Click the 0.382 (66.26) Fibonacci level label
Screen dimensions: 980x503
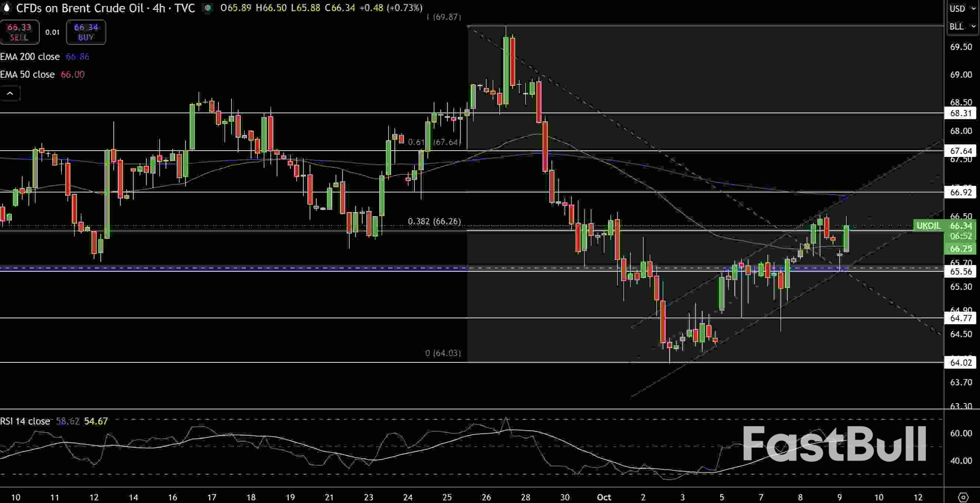(436, 221)
